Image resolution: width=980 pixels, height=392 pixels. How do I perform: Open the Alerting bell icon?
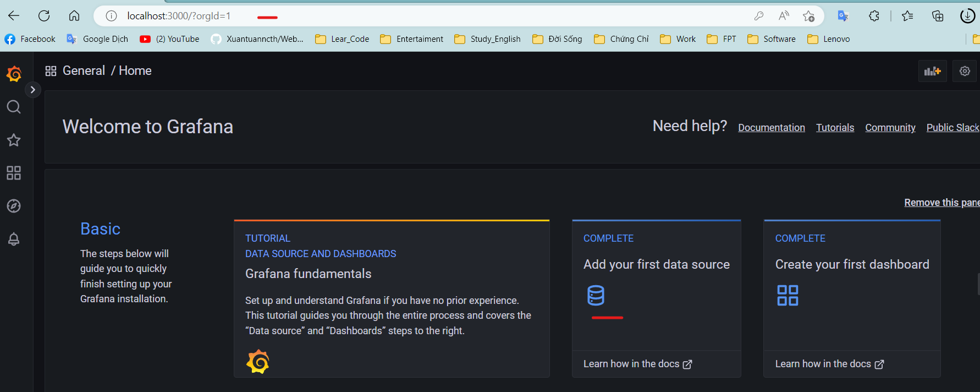tap(14, 239)
